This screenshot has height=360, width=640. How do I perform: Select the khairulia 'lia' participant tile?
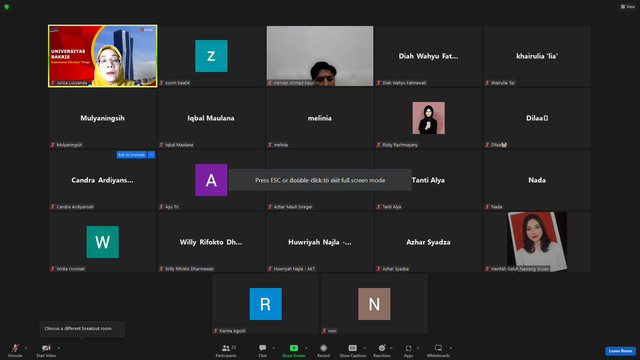tap(537, 56)
